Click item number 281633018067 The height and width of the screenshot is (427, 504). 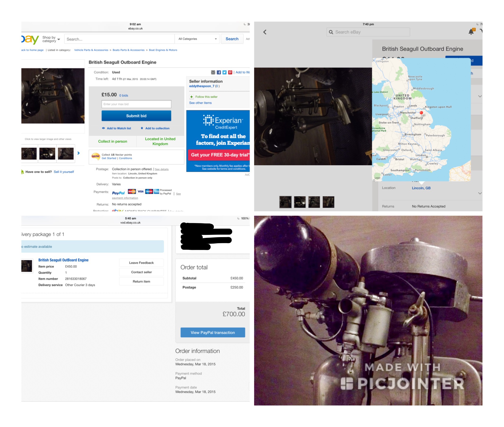76,279
